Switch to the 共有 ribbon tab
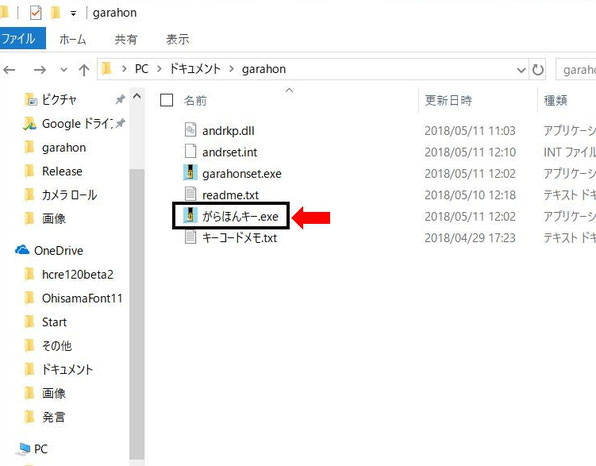596x466 pixels. click(126, 39)
